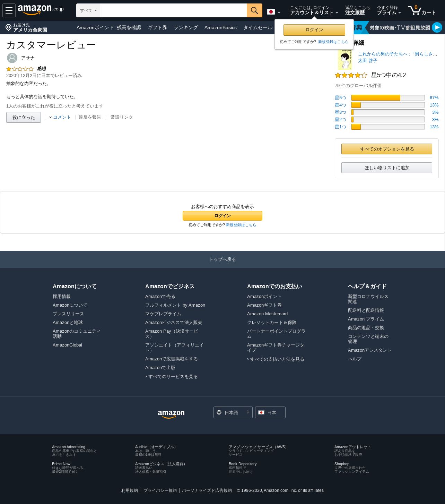Open 利用規約 link
This screenshot has height=504, width=445.
[130, 490]
